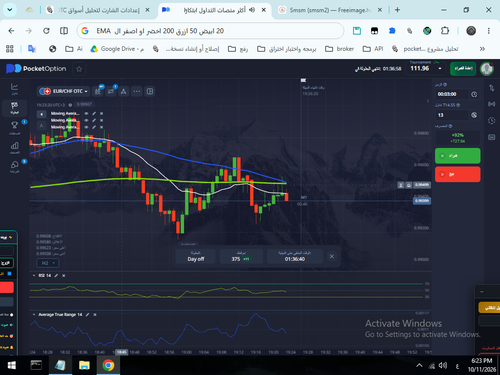This screenshot has width=500, height=375.
Task: Edit the third Moving Average indicator
Action: point(94,127)
